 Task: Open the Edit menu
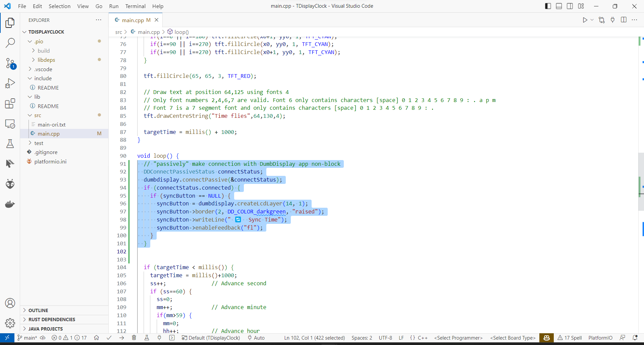tap(37, 6)
